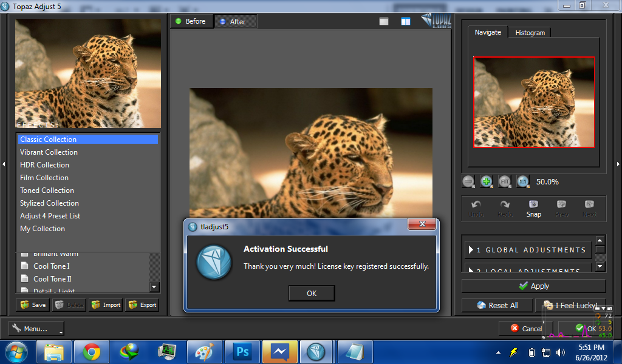This screenshot has width=622, height=364.
Task: Click the Navigate thumbnail preview
Action: (x=534, y=102)
